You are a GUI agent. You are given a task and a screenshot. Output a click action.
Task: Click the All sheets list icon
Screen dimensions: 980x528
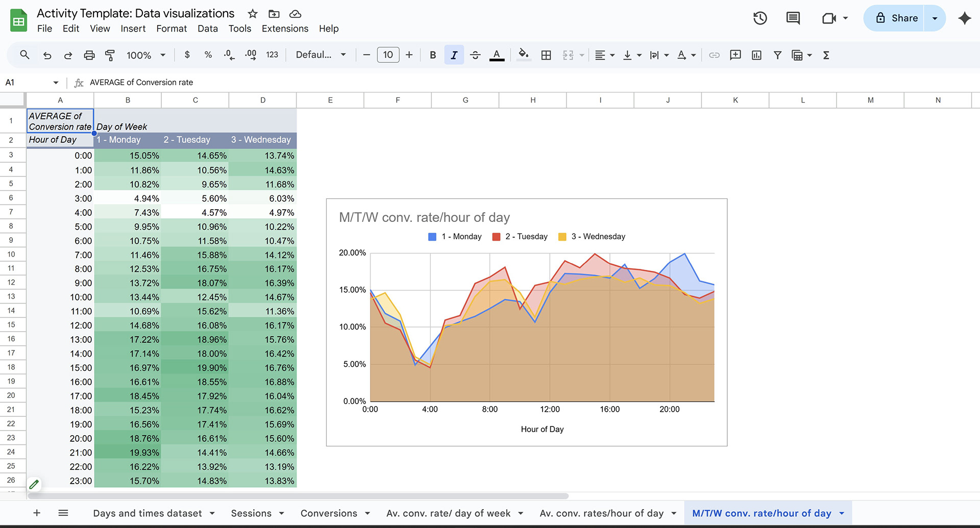63,513
